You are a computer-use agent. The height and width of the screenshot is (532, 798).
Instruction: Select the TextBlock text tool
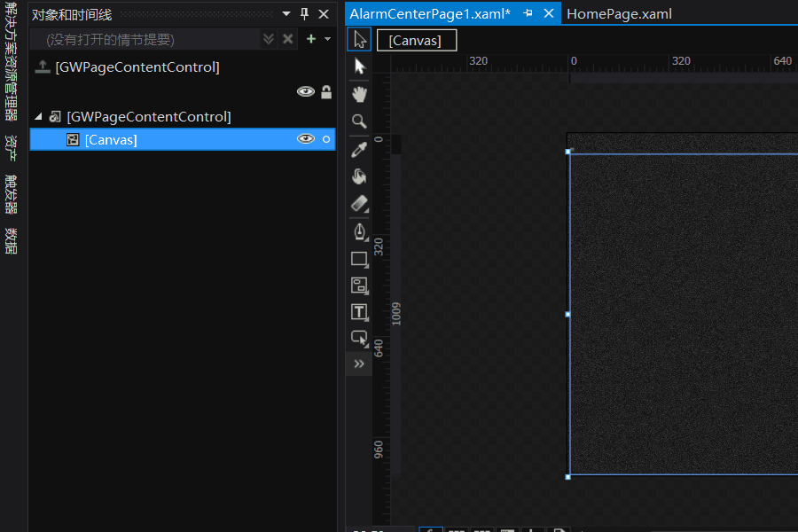pos(359,312)
